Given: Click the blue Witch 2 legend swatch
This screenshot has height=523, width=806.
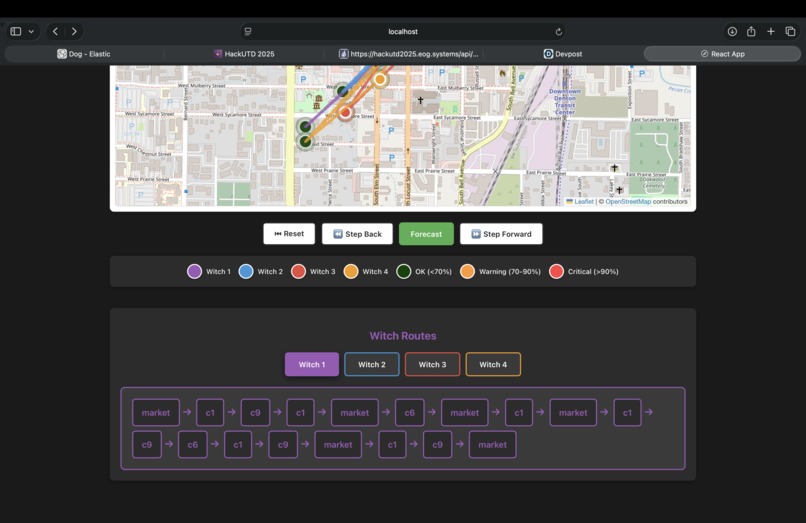Looking at the screenshot, I should click(x=246, y=272).
